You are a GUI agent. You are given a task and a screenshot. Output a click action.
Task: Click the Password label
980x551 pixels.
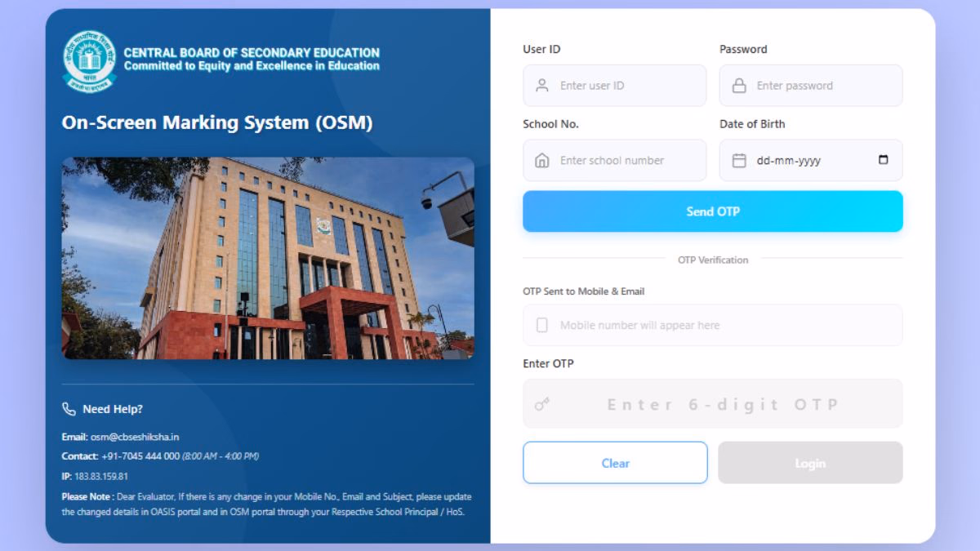click(743, 49)
